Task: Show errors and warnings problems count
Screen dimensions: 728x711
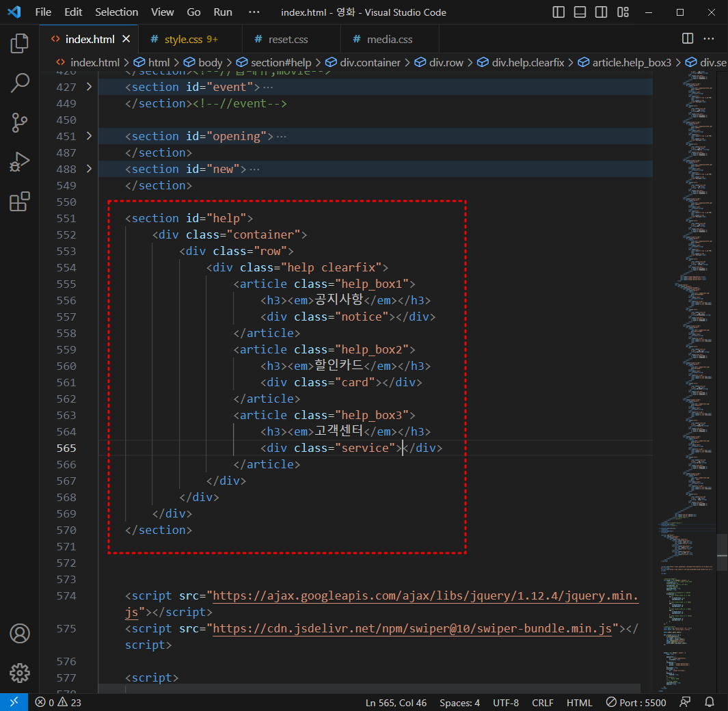Action: 59,703
